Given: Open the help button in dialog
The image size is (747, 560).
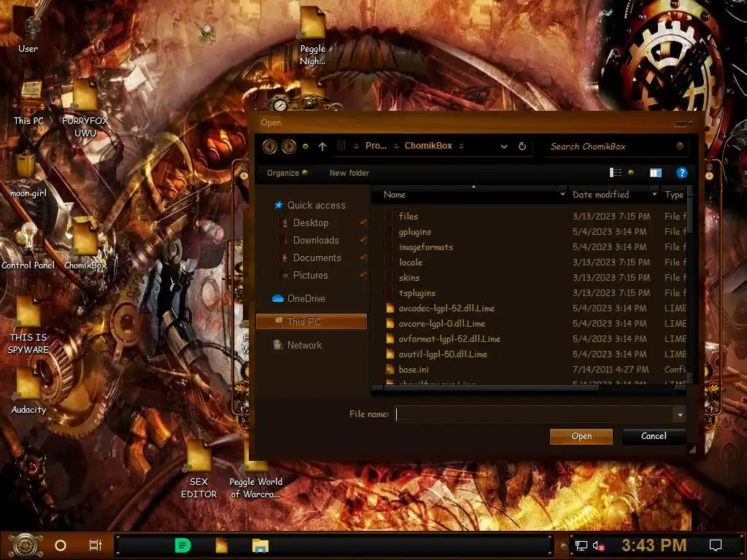Looking at the screenshot, I should [682, 173].
